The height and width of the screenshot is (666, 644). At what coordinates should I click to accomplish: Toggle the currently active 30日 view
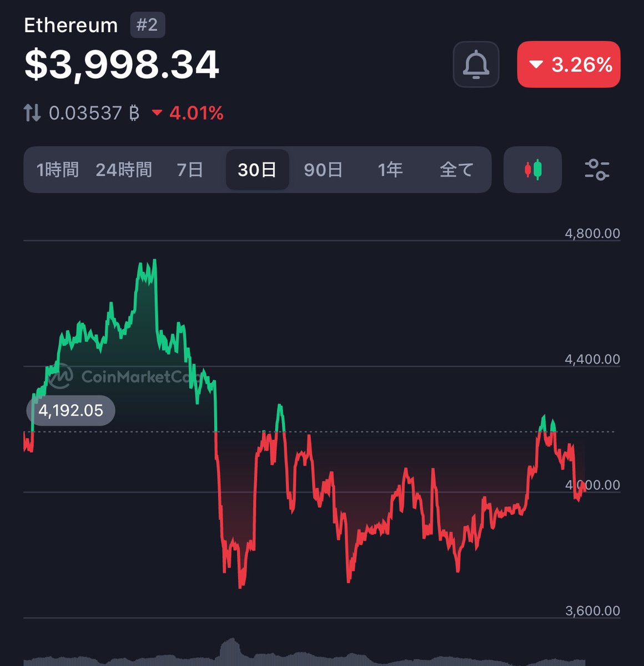point(257,170)
